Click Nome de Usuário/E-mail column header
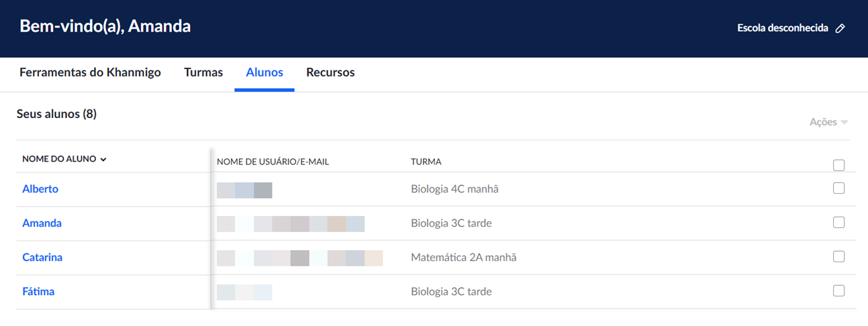Screen dimensions: 868x326 (273, 162)
